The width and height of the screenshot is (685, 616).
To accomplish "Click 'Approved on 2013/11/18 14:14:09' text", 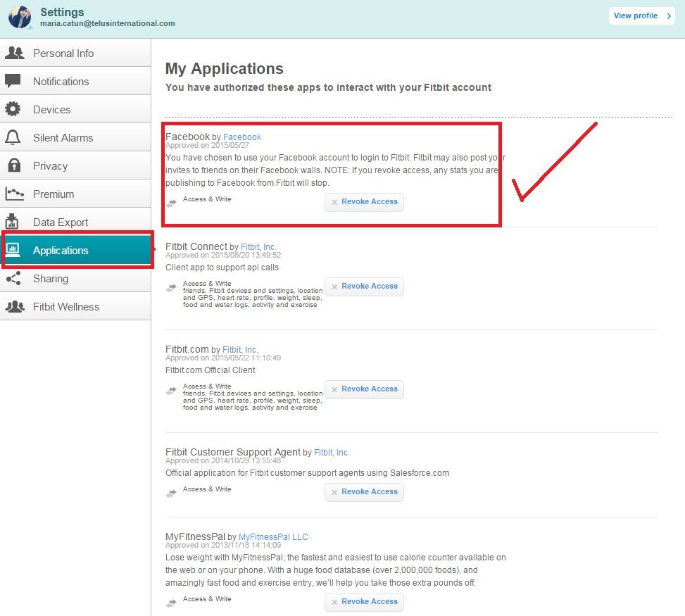I will tap(223, 545).
